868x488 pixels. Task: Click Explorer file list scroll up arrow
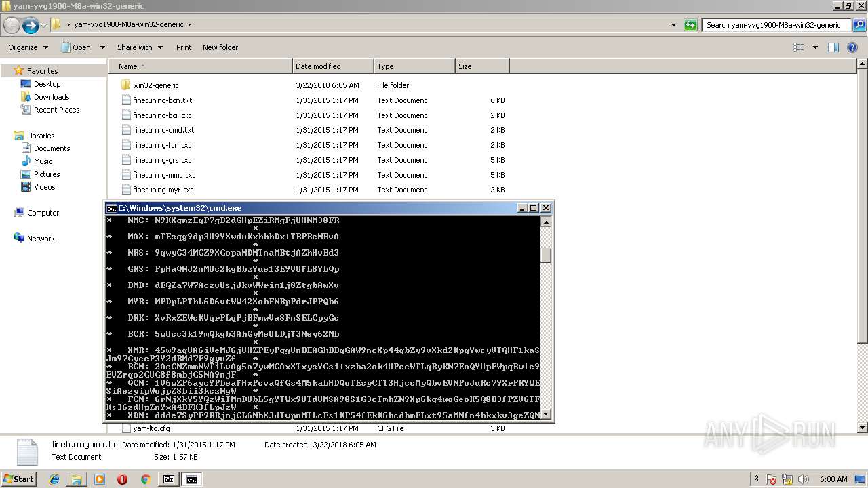[862, 64]
